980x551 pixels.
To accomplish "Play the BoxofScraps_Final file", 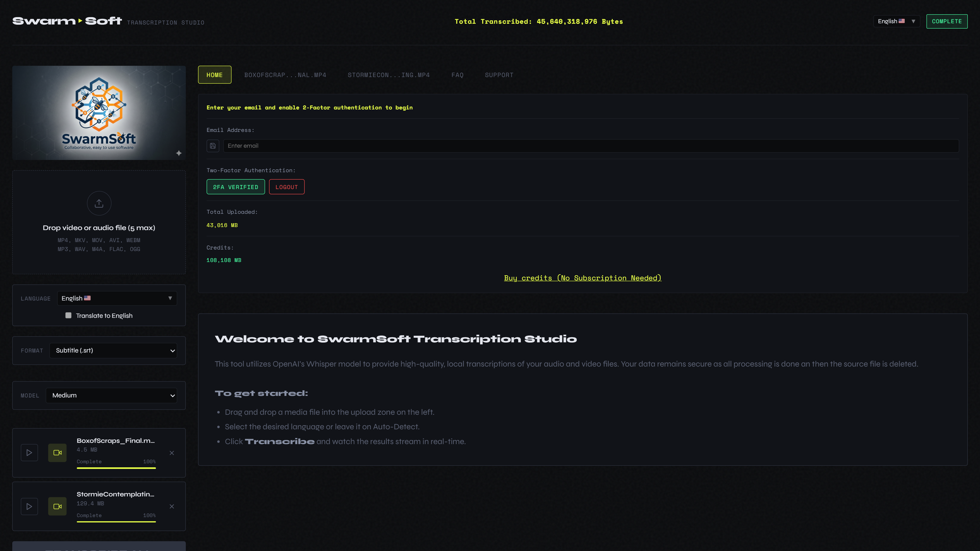I will (29, 453).
